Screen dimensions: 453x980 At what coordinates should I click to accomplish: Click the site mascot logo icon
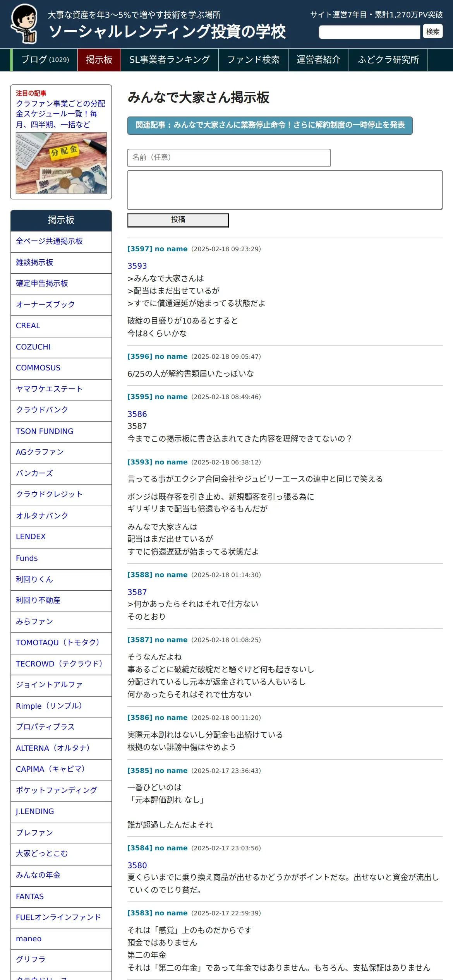coord(24,24)
